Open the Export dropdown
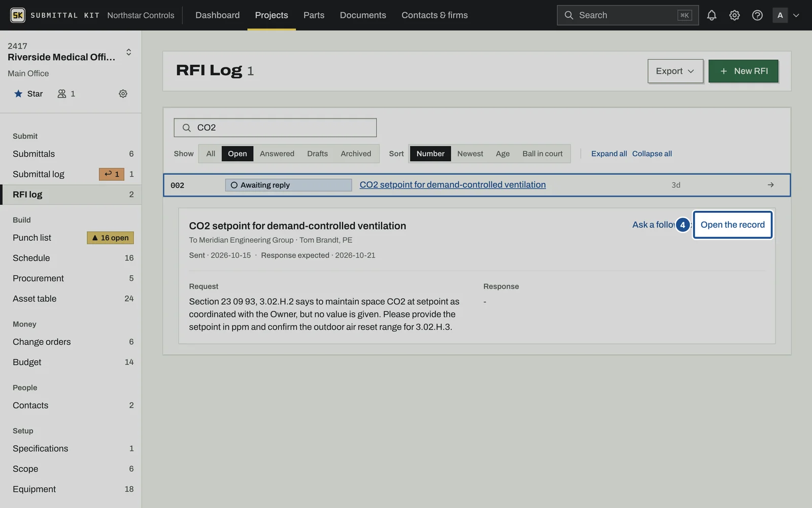 click(x=675, y=71)
